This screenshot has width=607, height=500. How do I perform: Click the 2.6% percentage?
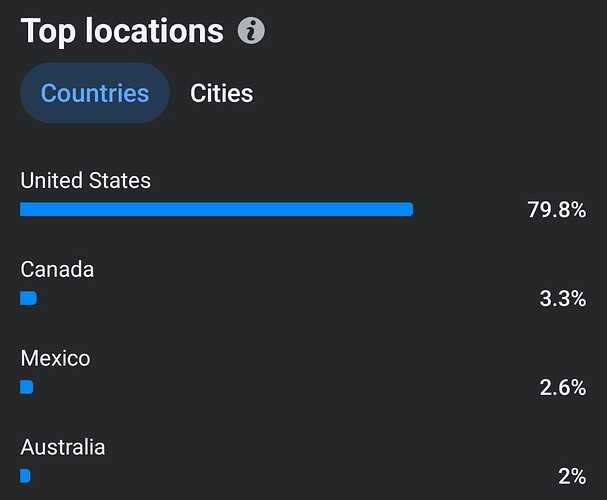(563, 387)
